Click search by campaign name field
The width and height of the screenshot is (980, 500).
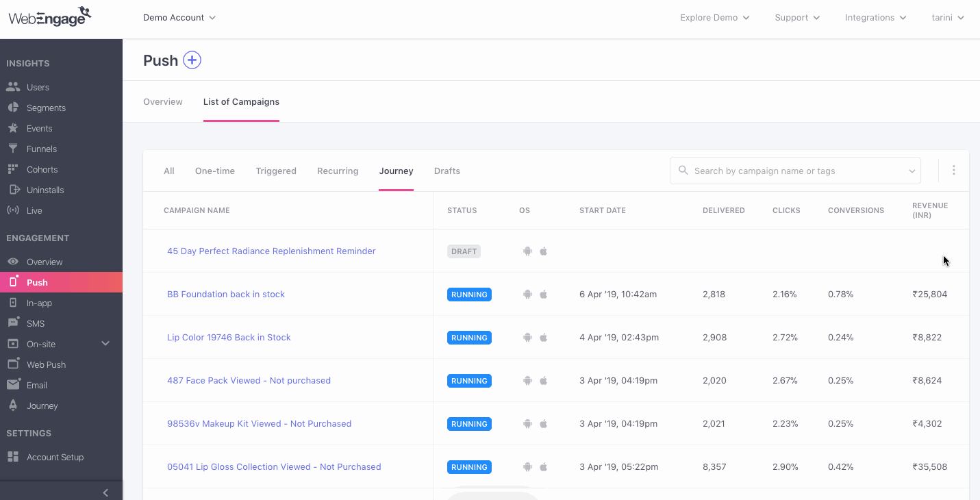click(794, 171)
